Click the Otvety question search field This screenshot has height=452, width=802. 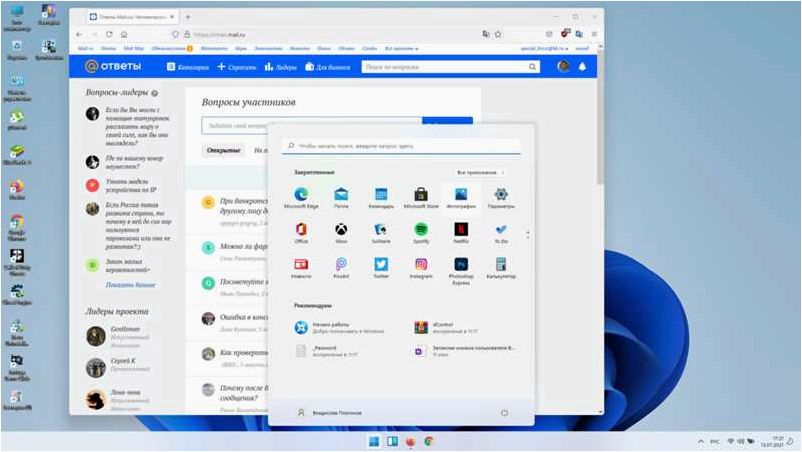click(x=444, y=67)
